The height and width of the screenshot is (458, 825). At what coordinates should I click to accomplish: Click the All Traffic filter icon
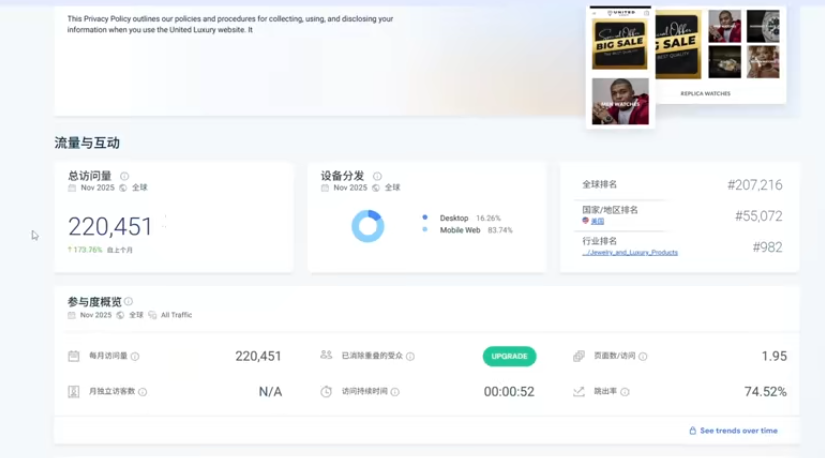coord(153,315)
